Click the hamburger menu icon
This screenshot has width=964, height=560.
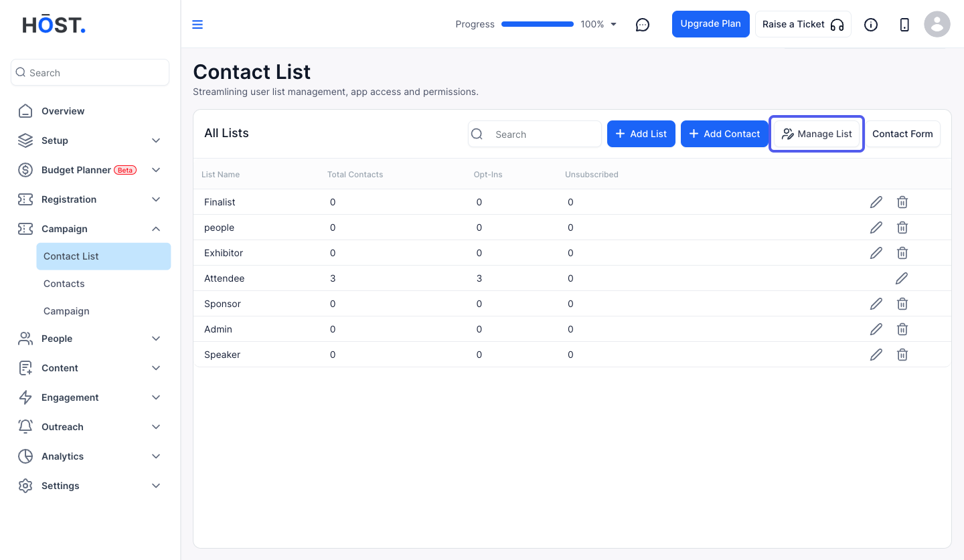pos(197,25)
